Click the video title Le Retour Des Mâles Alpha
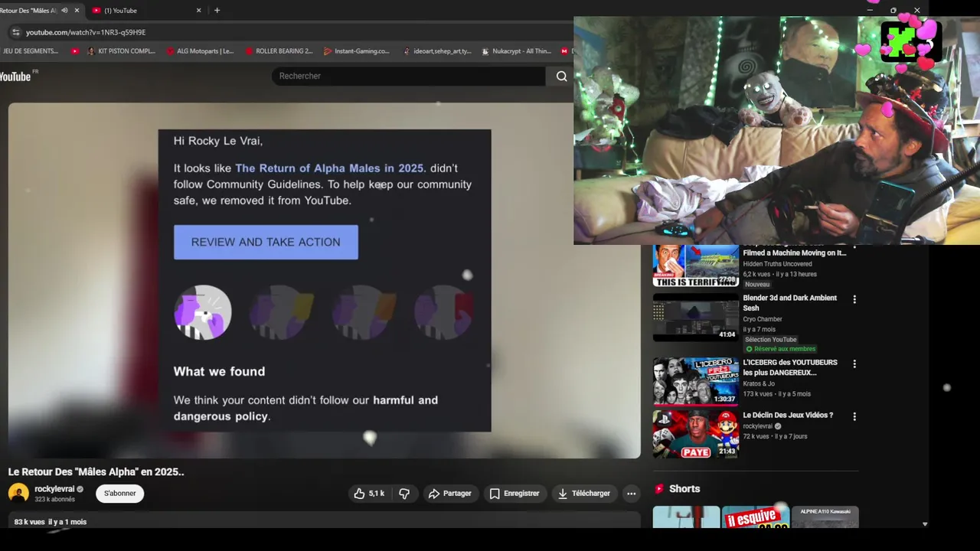This screenshot has width=980, height=551. 96,472
